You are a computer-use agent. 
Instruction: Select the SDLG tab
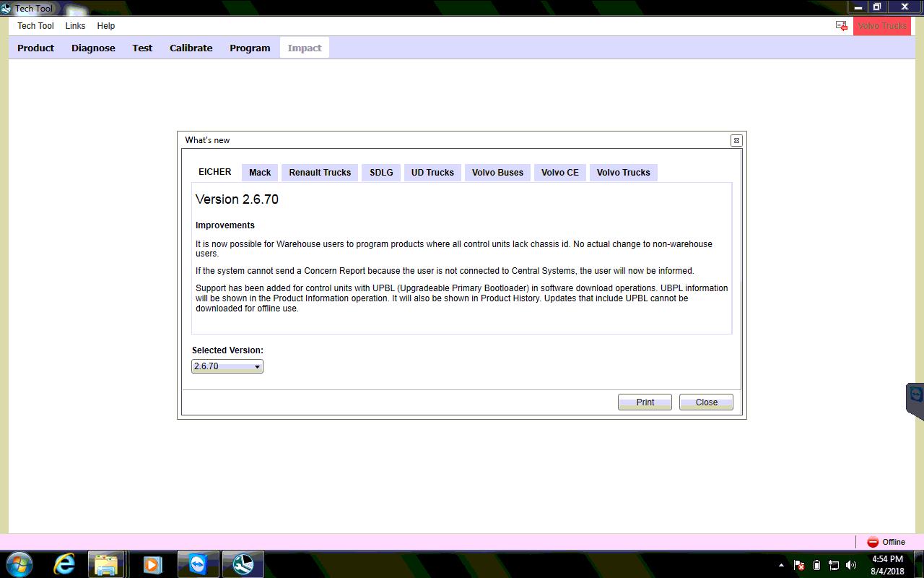381,173
